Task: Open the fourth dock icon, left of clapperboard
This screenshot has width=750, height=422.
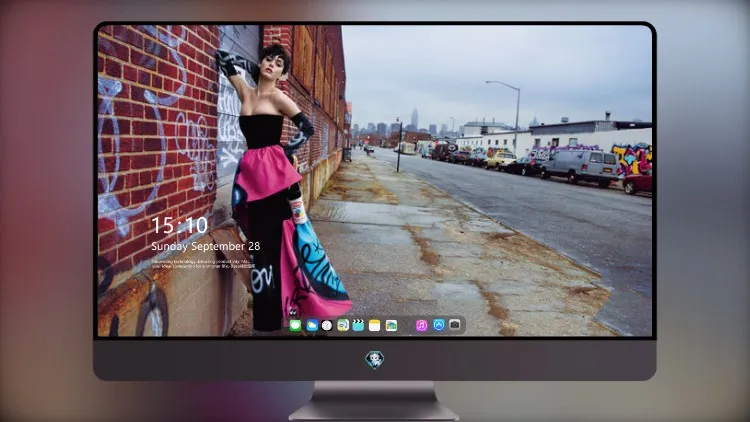Action: [x=342, y=325]
